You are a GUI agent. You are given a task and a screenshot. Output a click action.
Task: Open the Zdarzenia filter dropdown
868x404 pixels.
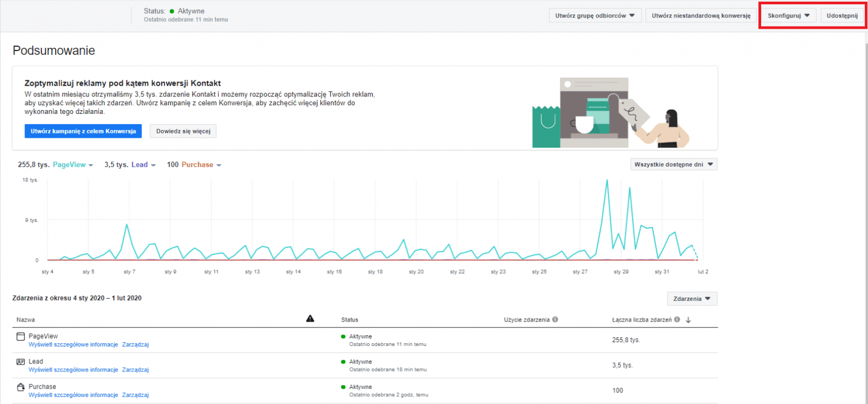[692, 299]
